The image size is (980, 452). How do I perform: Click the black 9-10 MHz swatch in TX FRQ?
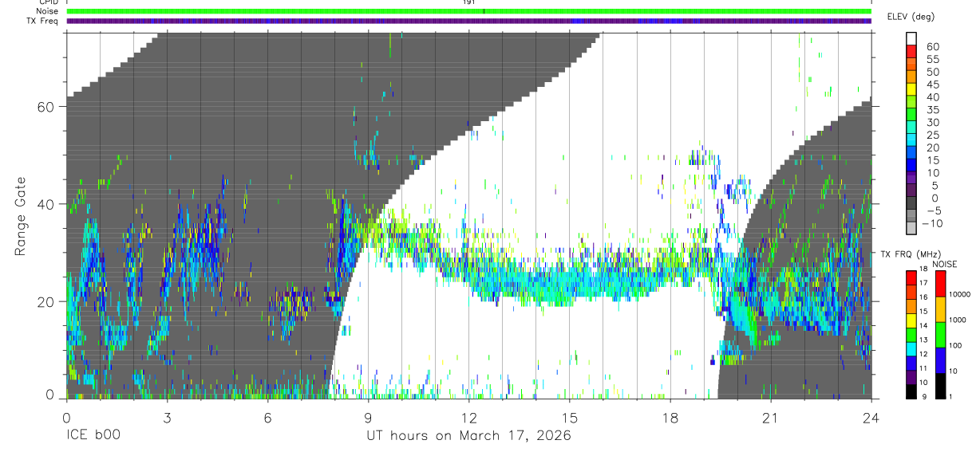pos(911,391)
